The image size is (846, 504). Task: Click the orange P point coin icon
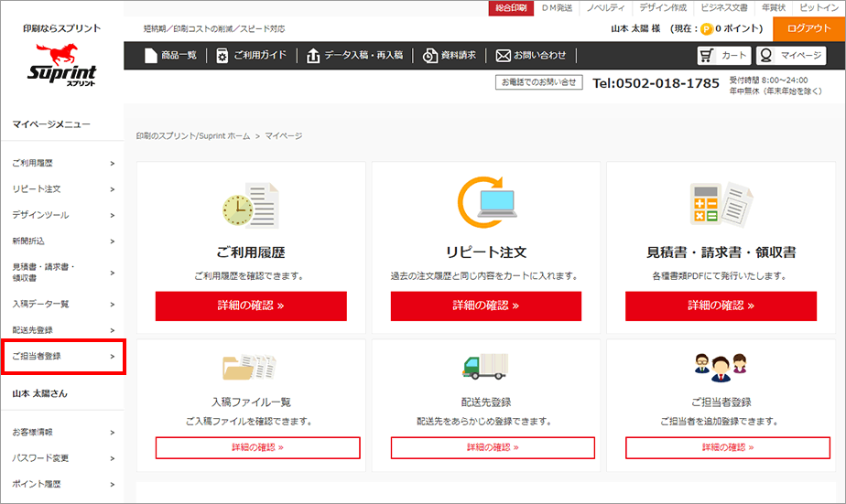pyautogui.click(x=706, y=29)
